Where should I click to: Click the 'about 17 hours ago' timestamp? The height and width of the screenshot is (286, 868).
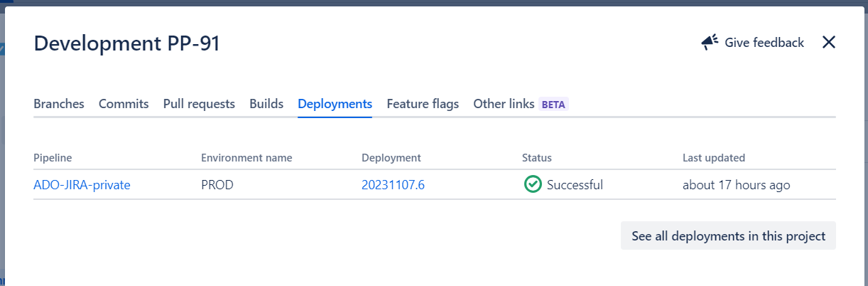736,185
